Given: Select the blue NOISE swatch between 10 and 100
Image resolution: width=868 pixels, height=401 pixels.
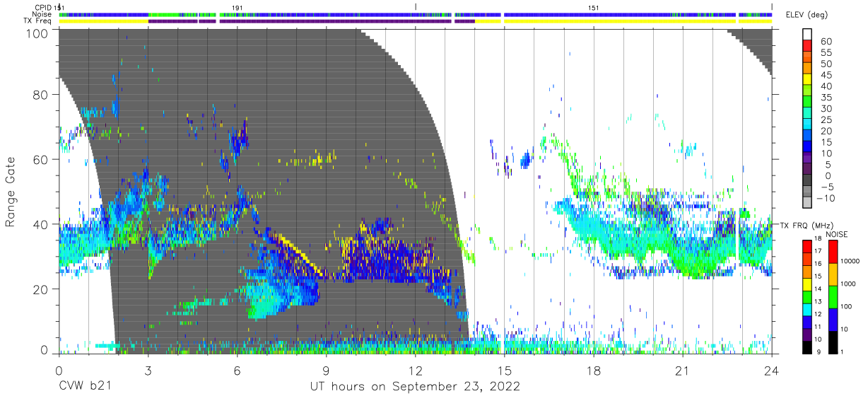Looking at the screenshot, I should pyautogui.click(x=832, y=320).
